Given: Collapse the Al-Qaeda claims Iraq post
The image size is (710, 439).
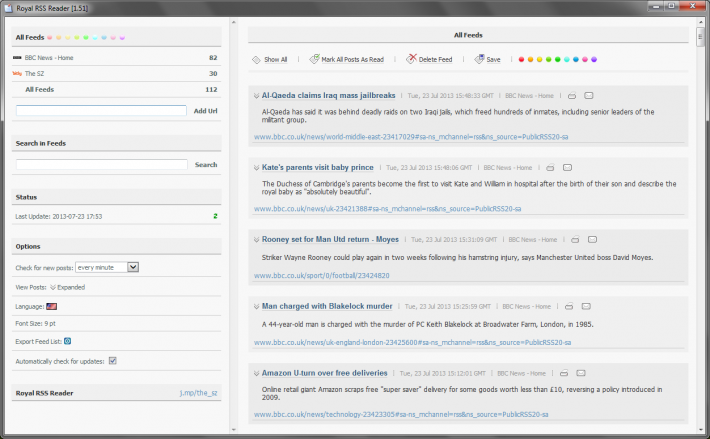Looking at the screenshot, I should pyautogui.click(x=256, y=95).
